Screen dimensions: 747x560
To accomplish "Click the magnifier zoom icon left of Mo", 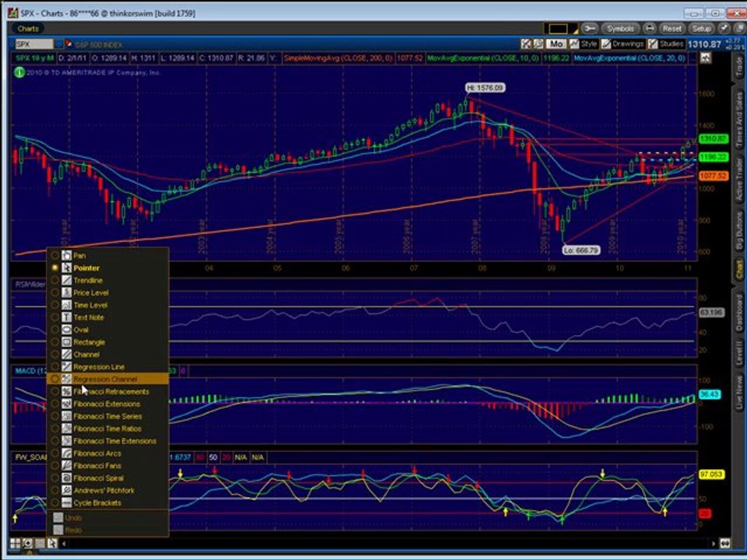I will [538, 44].
